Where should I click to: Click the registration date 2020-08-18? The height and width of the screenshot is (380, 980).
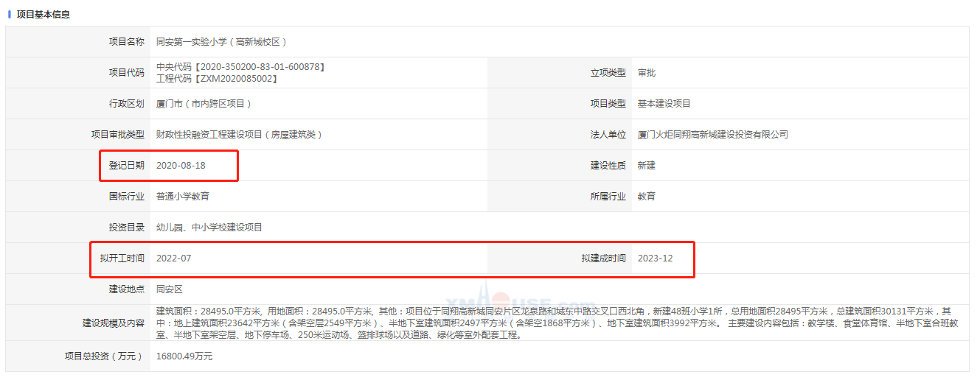pos(181,166)
